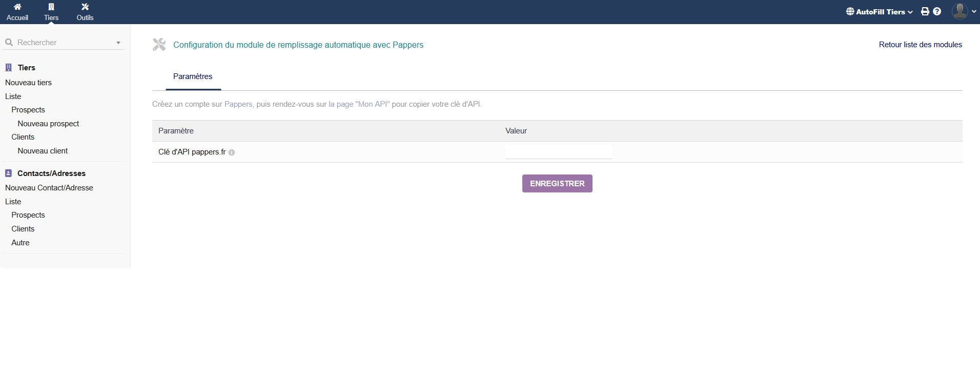Click the user avatar picture
This screenshot has height=389, width=980.
(x=959, y=11)
